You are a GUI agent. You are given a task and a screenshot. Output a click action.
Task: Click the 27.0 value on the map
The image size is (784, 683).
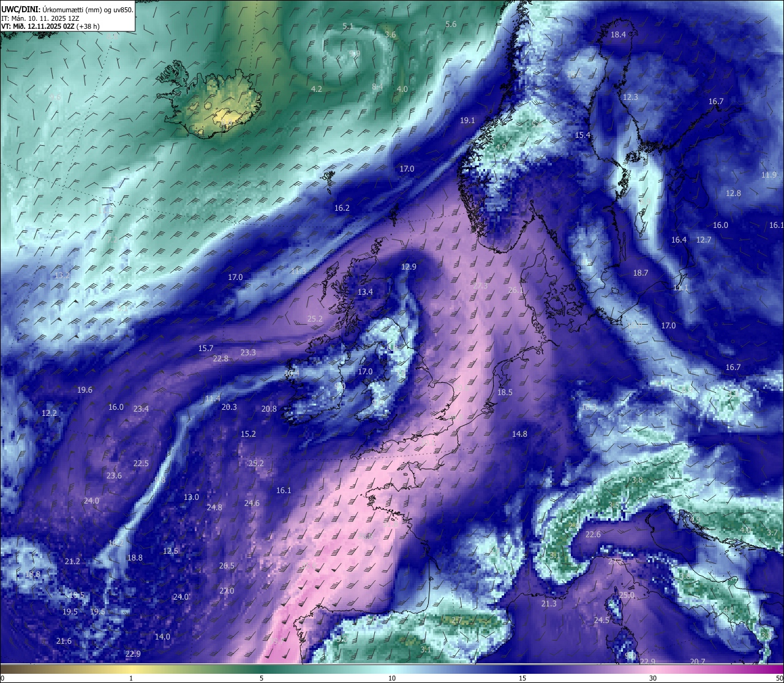point(227,591)
